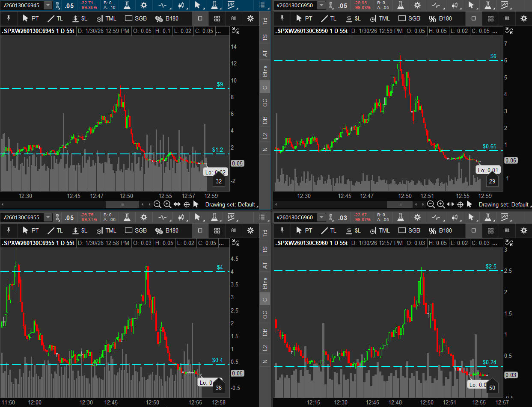The height and width of the screenshot is (407, 532).
Task: Switch to the OC tab in lower sidebar
Action: pyautogui.click(x=265, y=315)
